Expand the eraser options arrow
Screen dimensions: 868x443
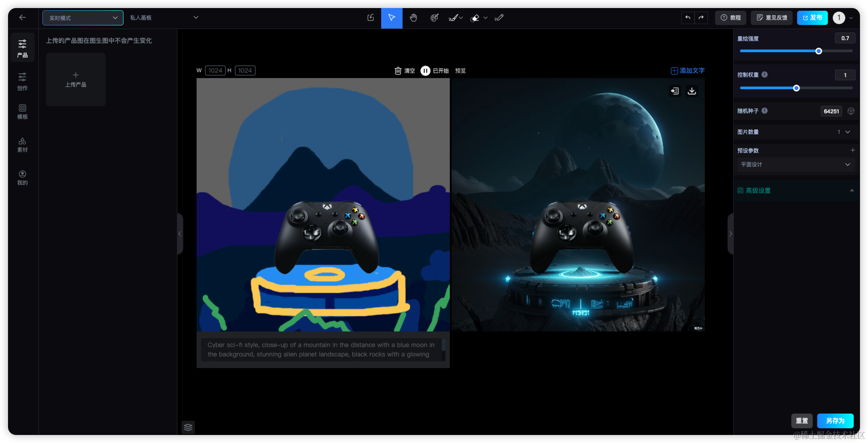[485, 18]
